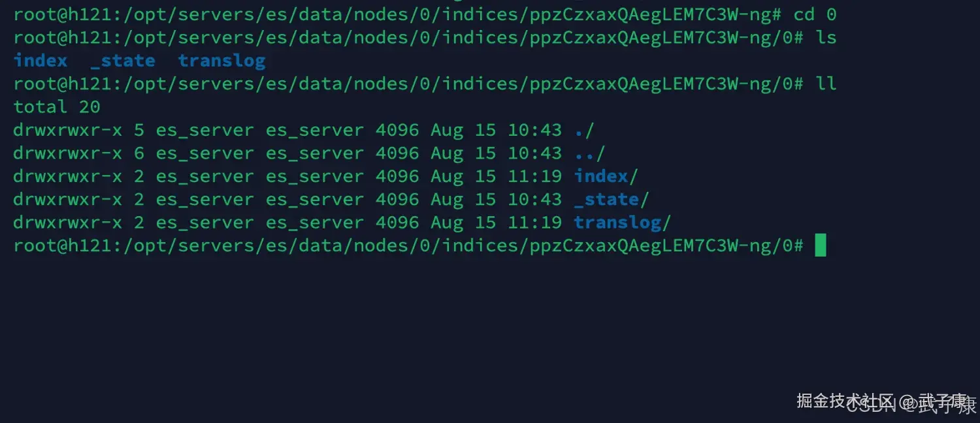This screenshot has height=423, width=980.
Task: Select "index" in the ls output row
Action: (41, 61)
